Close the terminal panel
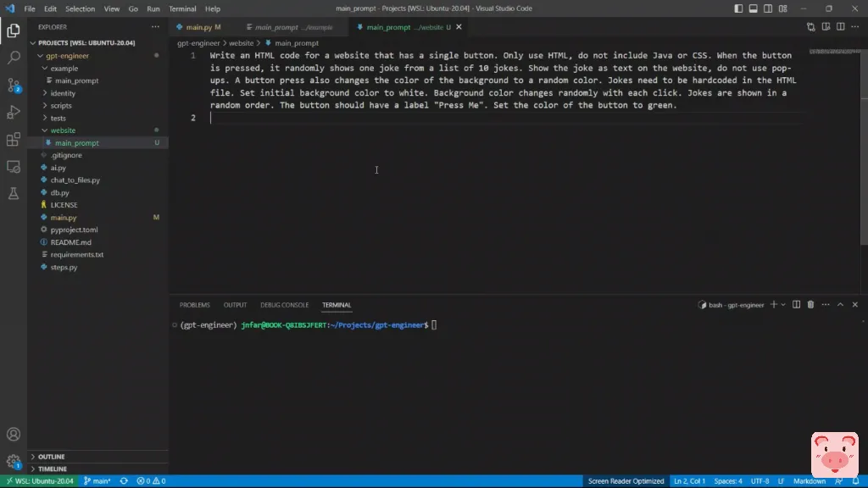 click(855, 305)
